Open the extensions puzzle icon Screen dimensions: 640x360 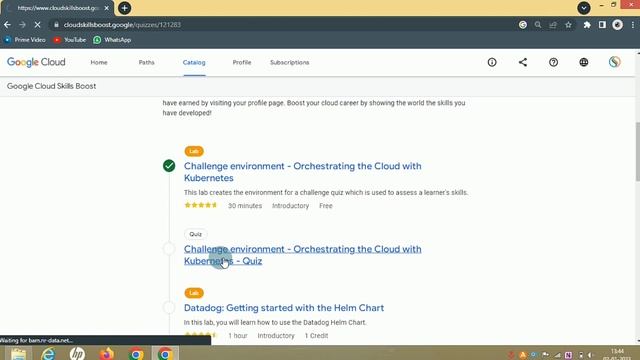[x=587, y=25]
